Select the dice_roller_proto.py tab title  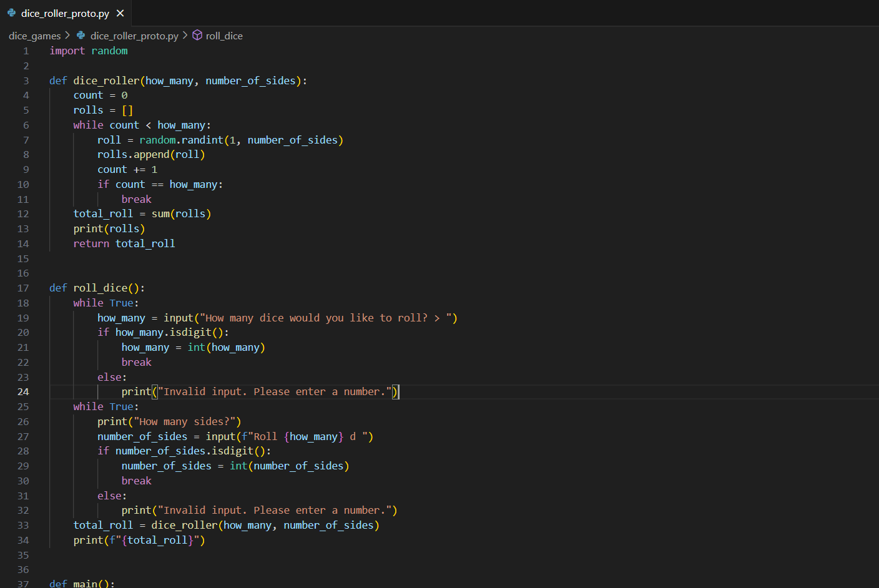[65, 13]
